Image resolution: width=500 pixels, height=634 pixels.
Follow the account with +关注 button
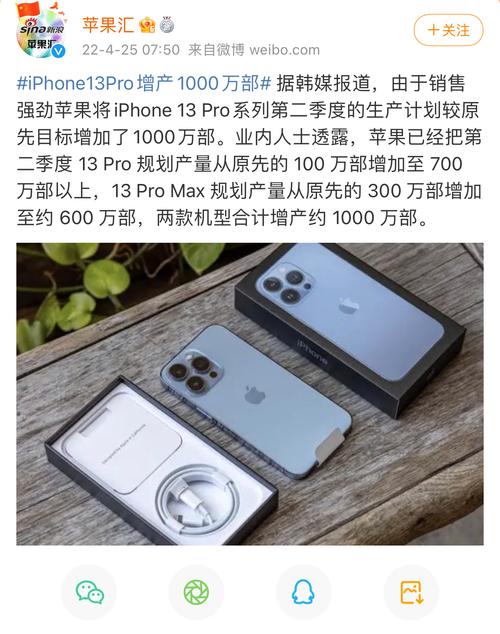(449, 30)
